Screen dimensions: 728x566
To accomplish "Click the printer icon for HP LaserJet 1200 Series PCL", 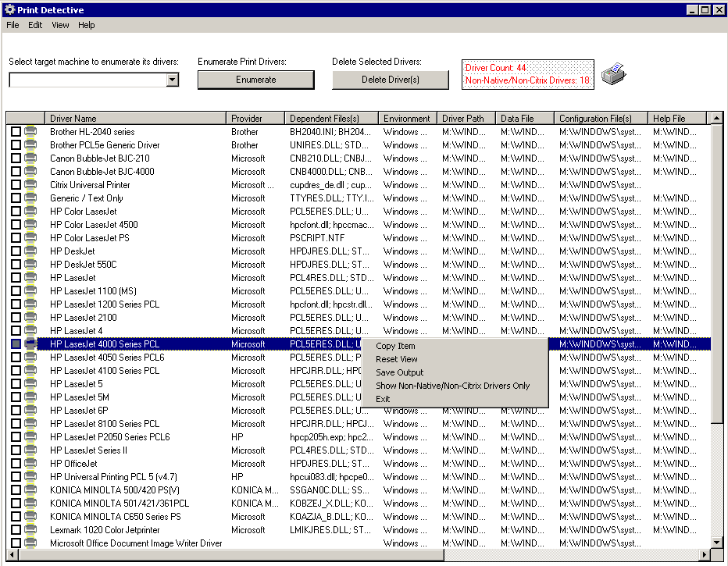I will click(x=30, y=304).
